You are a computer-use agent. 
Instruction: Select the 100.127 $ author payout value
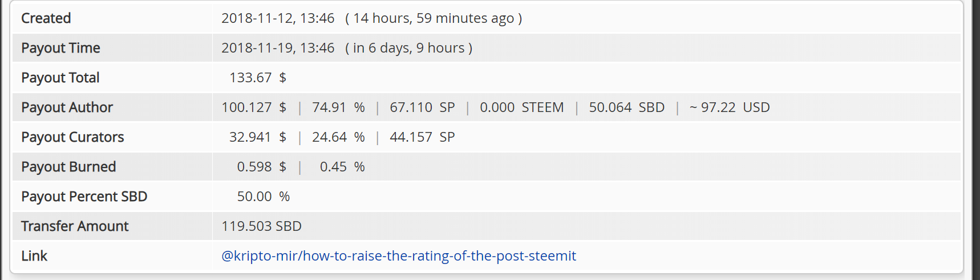pyautogui.click(x=253, y=107)
